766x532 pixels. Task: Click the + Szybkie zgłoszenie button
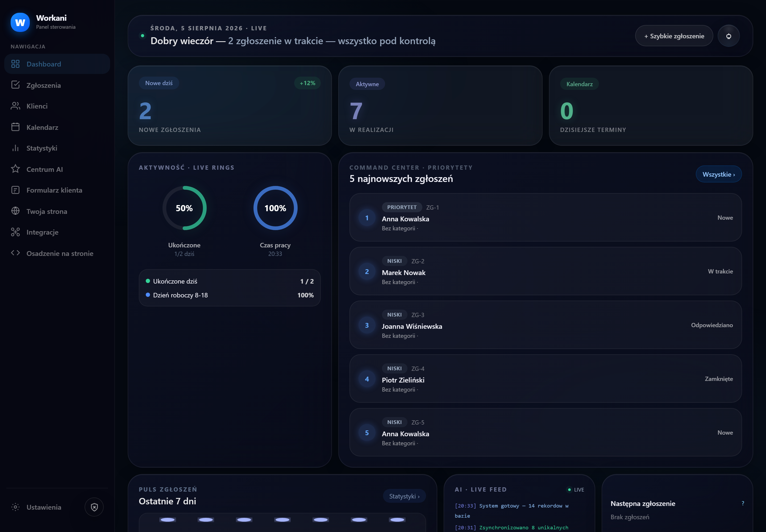click(x=674, y=36)
